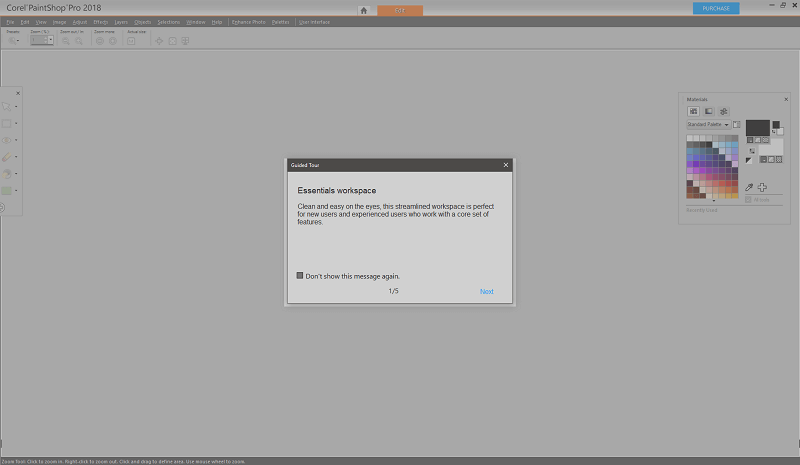800x465 pixels.
Task: Click the fit image to window icon
Action: (x=172, y=41)
